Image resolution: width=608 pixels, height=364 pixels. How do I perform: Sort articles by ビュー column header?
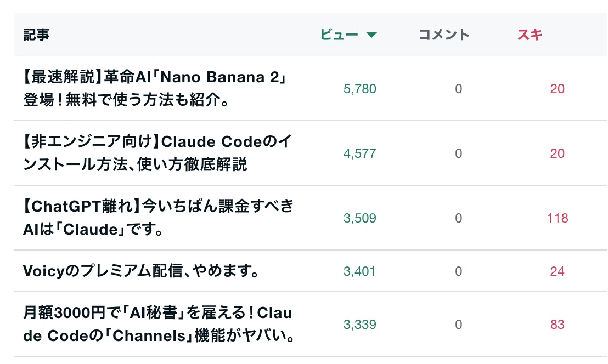pos(339,35)
